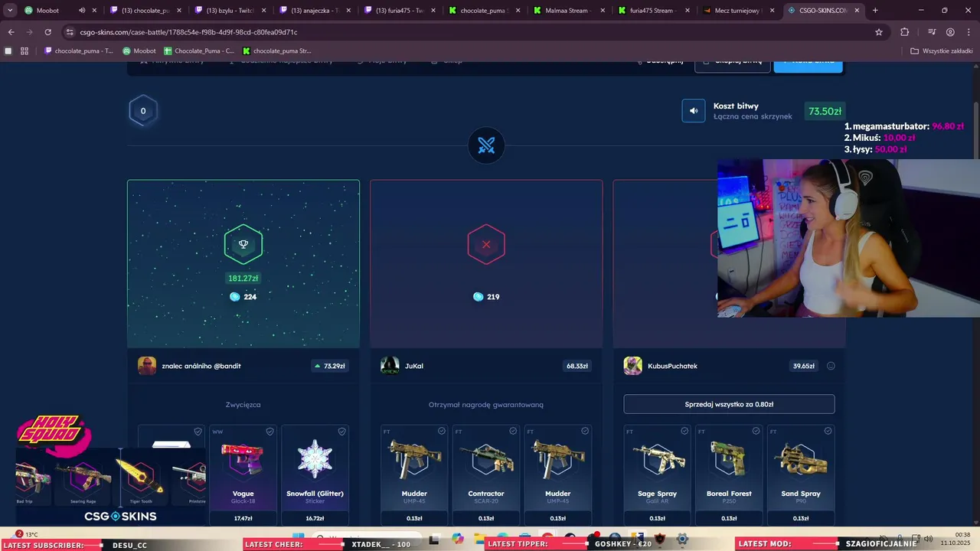This screenshot has height=551, width=980.
Task: Click the Zwycięzca winner label
Action: (243, 404)
